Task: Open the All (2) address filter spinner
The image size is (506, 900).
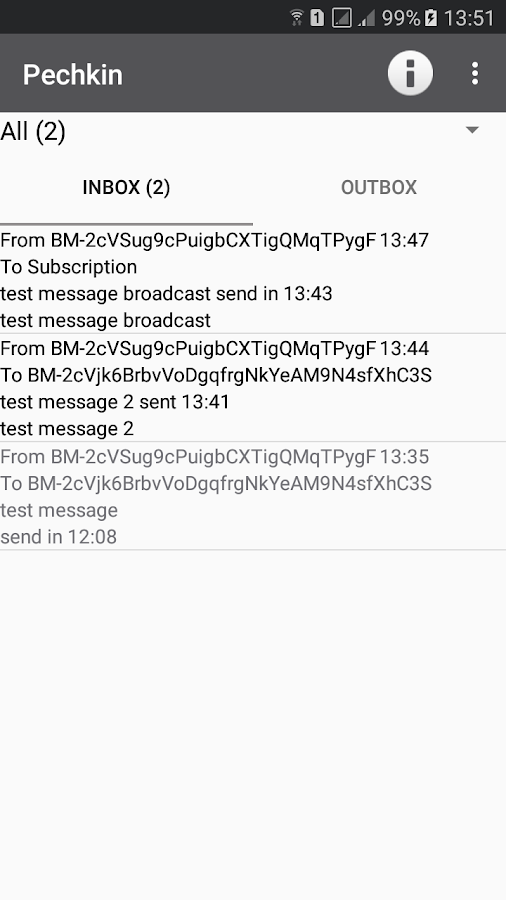Action: [253, 131]
